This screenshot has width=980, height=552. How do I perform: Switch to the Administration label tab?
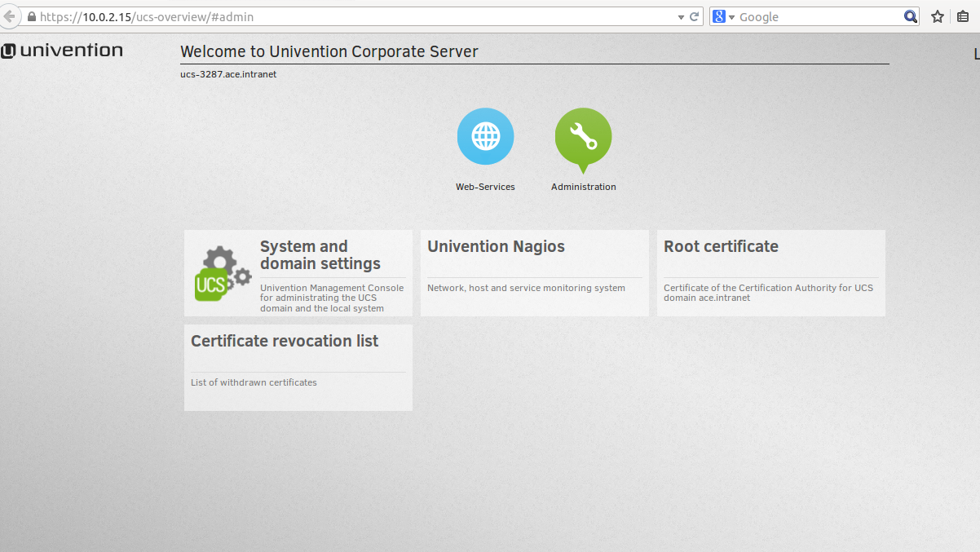pyautogui.click(x=584, y=187)
